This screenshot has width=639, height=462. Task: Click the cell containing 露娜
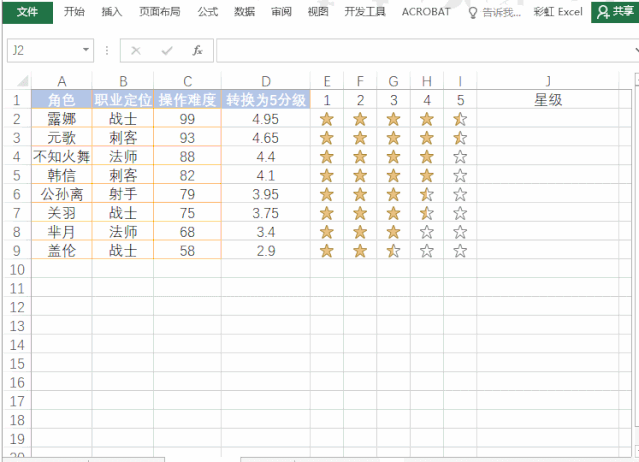click(62, 119)
